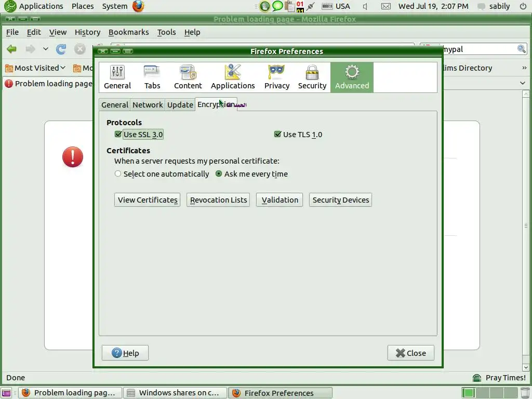Switch to the General sub-tab in Advanced
This screenshot has width=532, height=399.
point(115,105)
